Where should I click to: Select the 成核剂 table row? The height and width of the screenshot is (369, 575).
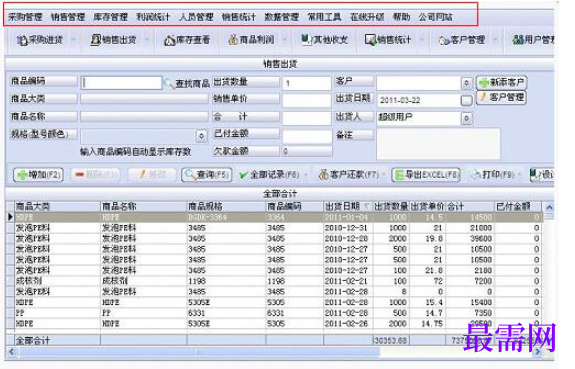pyautogui.click(x=274, y=281)
